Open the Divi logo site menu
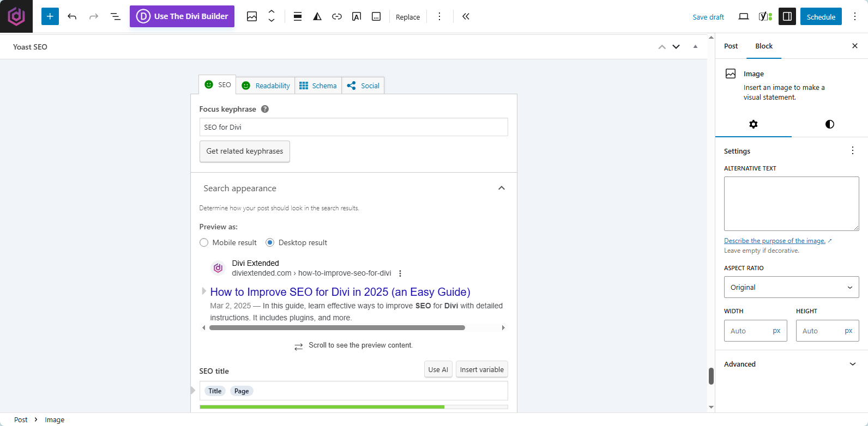 pos(16,16)
